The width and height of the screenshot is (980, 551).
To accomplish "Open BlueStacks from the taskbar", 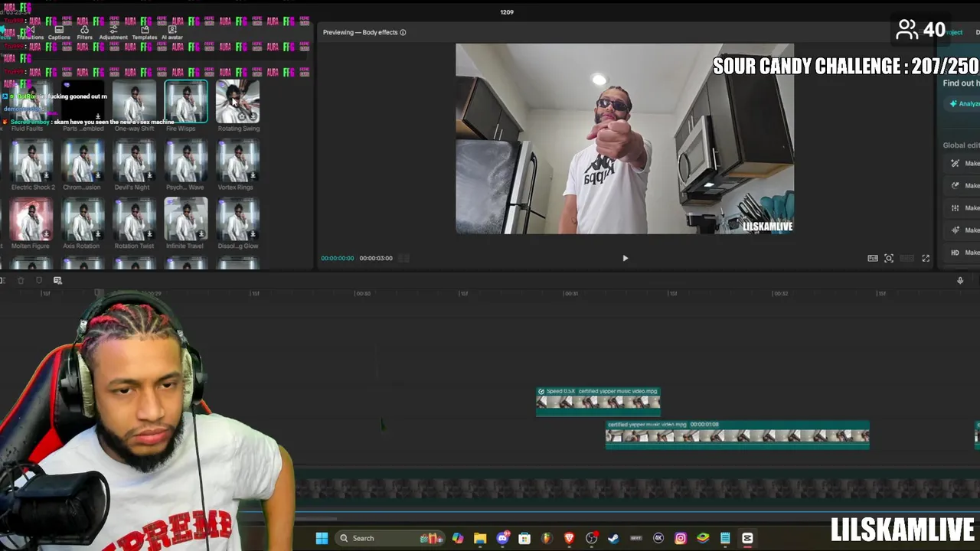I will click(703, 538).
